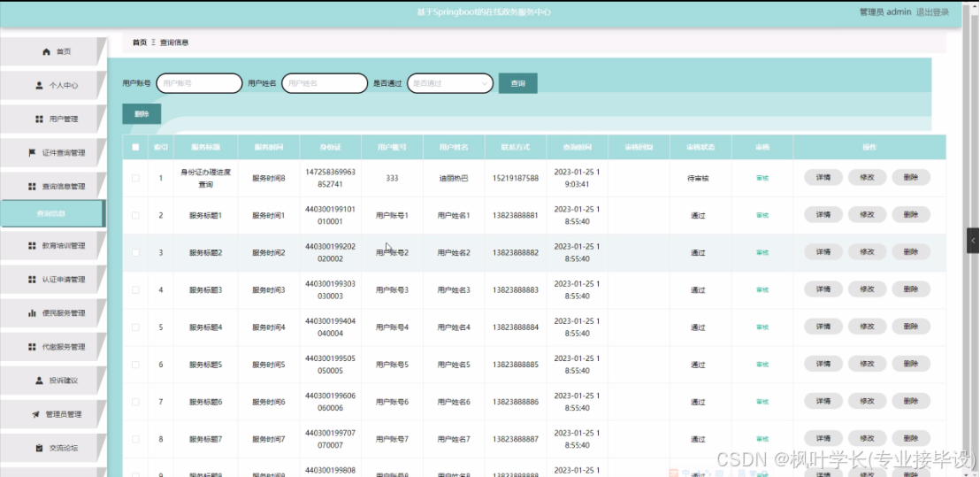Click 退出登录 to log out
This screenshot has height=477, width=980.
point(932,12)
